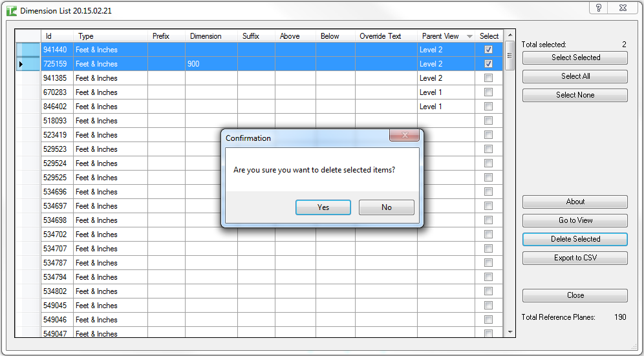Uncheck Select checkbox for Id 941440
This screenshot has width=644, height=356.
tap(488, 50)
